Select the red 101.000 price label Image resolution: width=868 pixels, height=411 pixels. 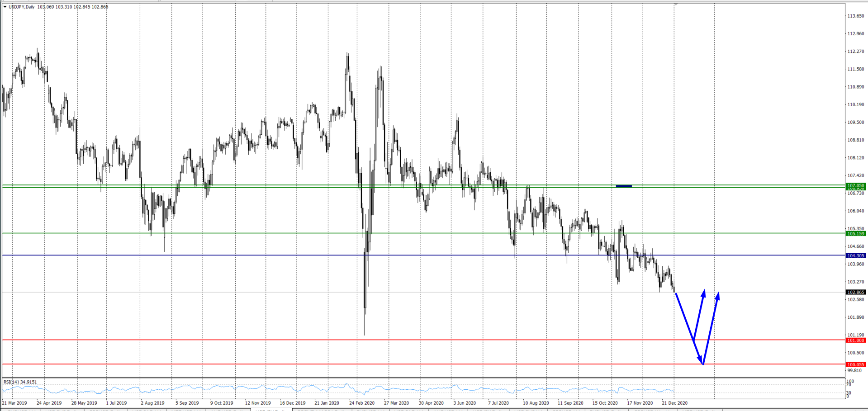(x=855, y=340)
